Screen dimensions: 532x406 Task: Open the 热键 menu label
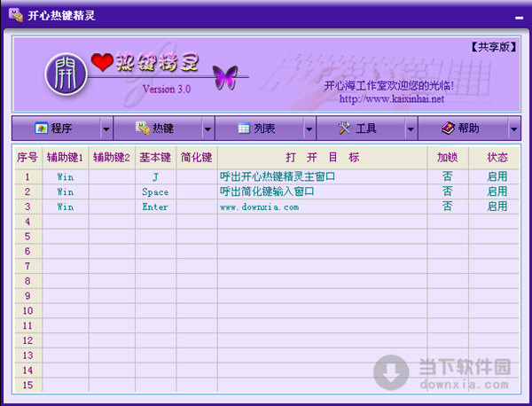point(163,129)
